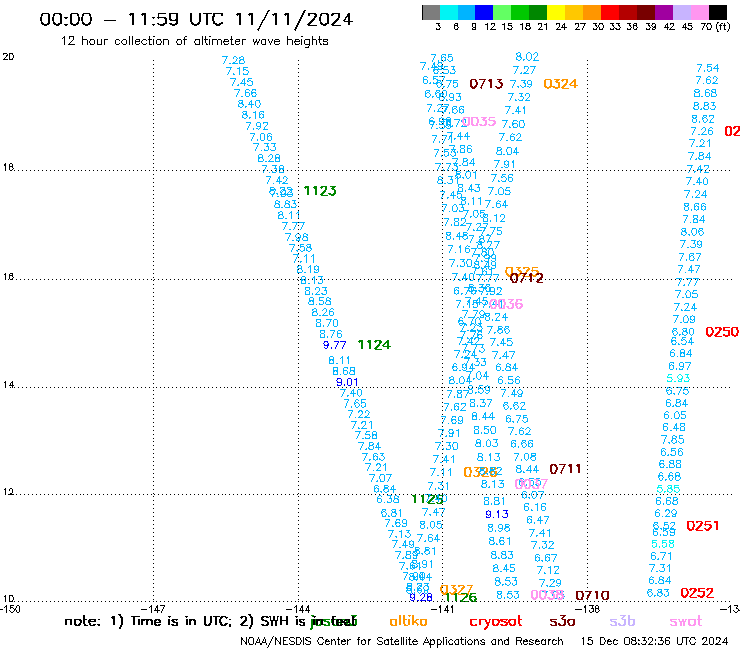Image resolution: width=740 pixels, height=650 pixels.
Task: Select the subtitle '12 hour collection of altimeter wave heights'
Action: pyautogui.click(x=194, y=41)
